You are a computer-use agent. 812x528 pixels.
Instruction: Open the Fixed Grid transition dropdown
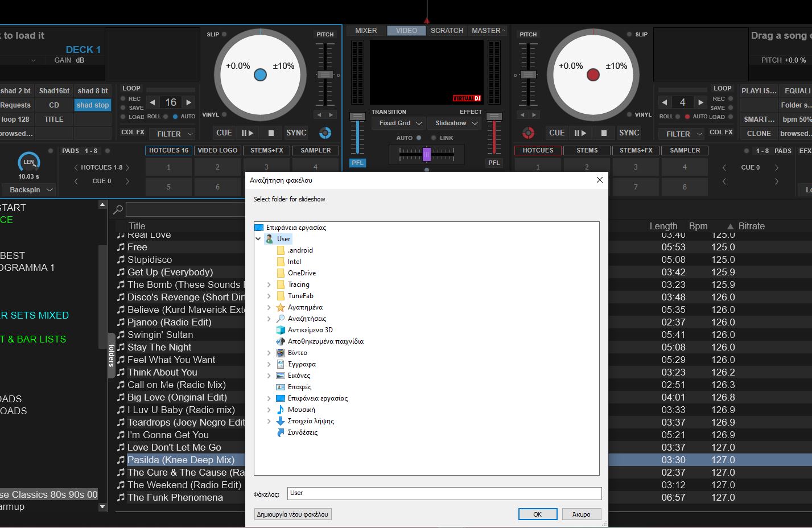401,123
